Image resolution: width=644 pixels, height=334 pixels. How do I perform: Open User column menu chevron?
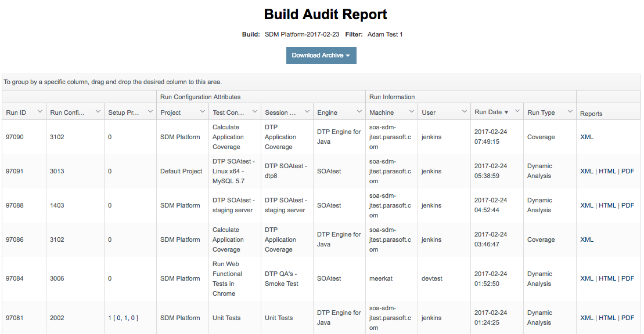(465, 111)
